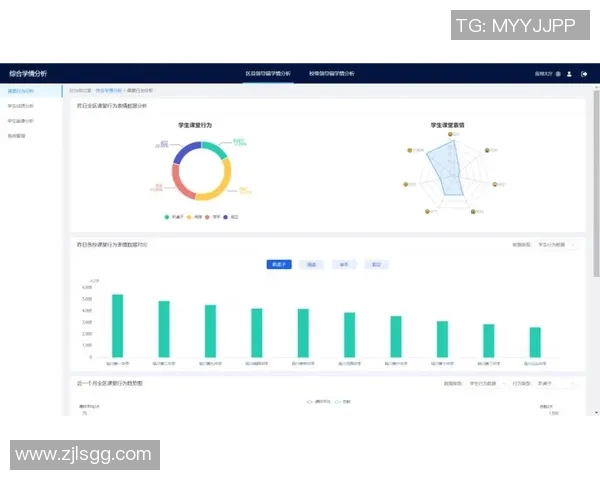Screen dimensions: 600x480
Task: Open the 数据类型 dropdown in monthly trend panel
Action: point(487,383)
